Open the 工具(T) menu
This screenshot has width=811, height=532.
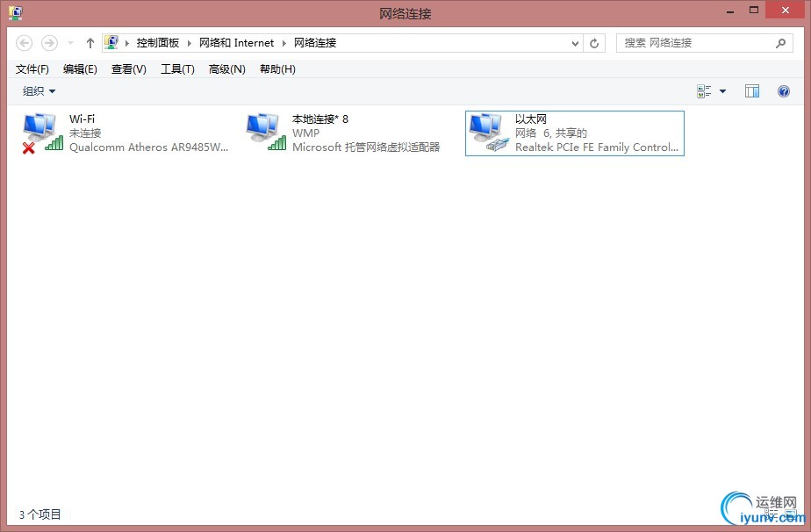pos(177,69)
